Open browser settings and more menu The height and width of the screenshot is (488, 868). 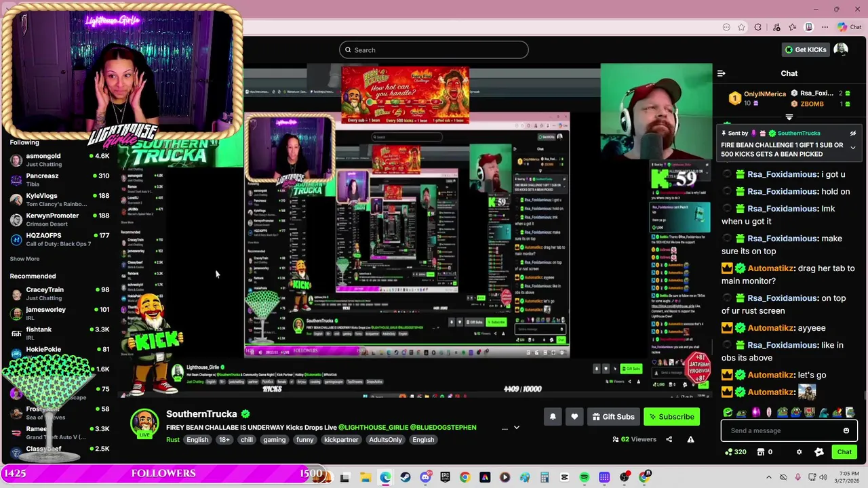(825, 27)
